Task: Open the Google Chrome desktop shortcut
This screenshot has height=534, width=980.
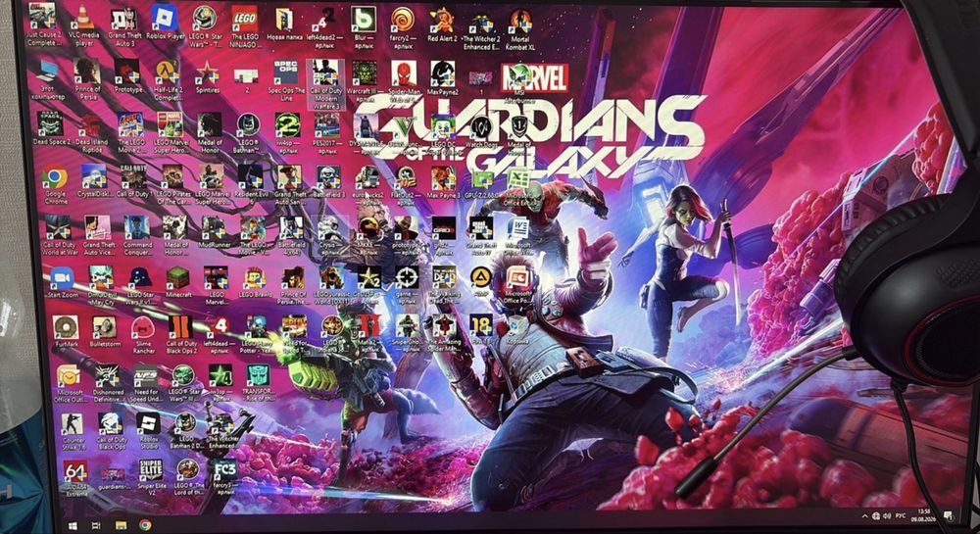Action: [55, 186]
